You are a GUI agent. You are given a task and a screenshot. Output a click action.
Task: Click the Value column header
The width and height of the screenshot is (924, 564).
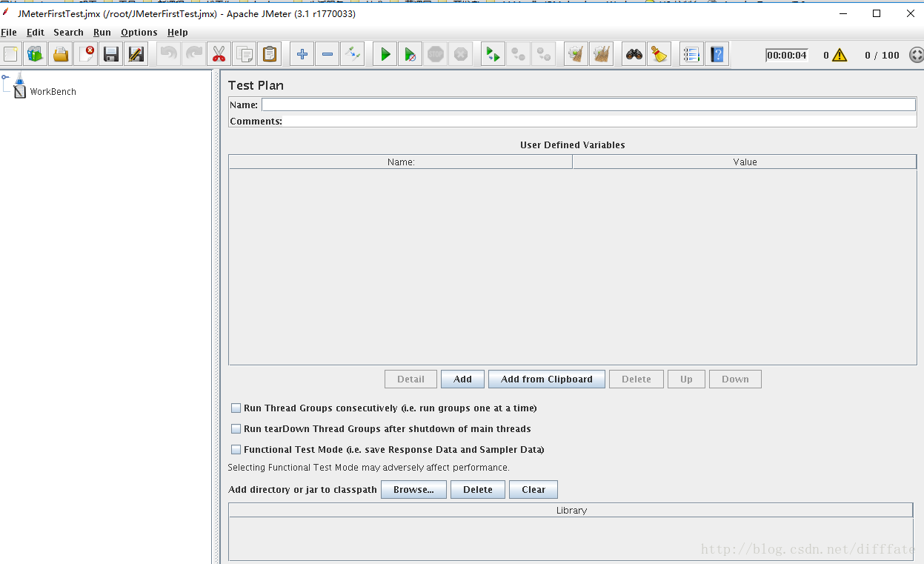pos(745,162)
